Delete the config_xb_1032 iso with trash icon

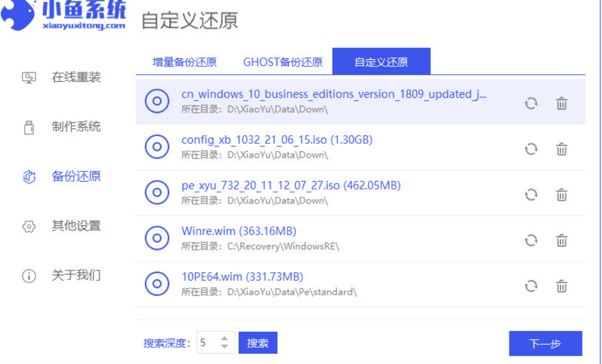click(562, 148)
